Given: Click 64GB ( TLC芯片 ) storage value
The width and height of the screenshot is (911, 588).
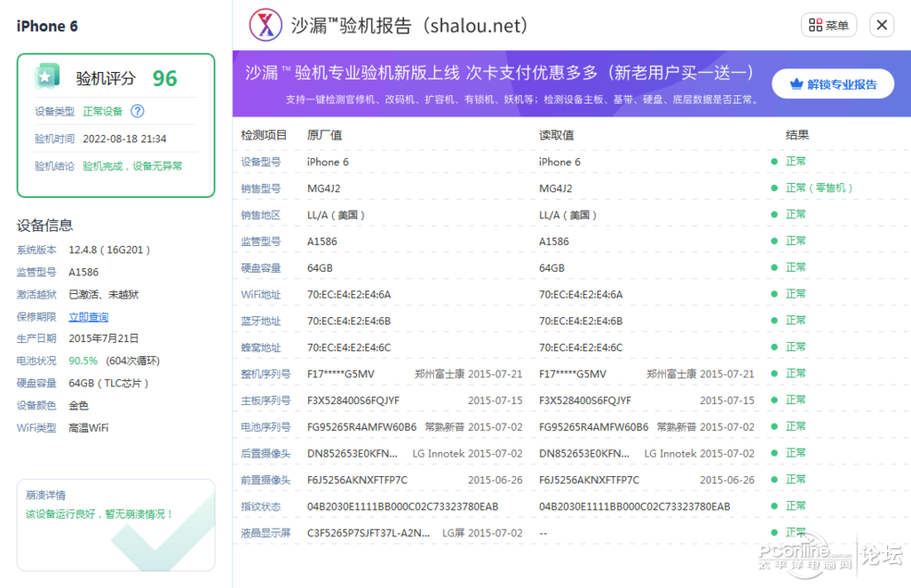Looking at the screenshot, I should click(108, 384).
